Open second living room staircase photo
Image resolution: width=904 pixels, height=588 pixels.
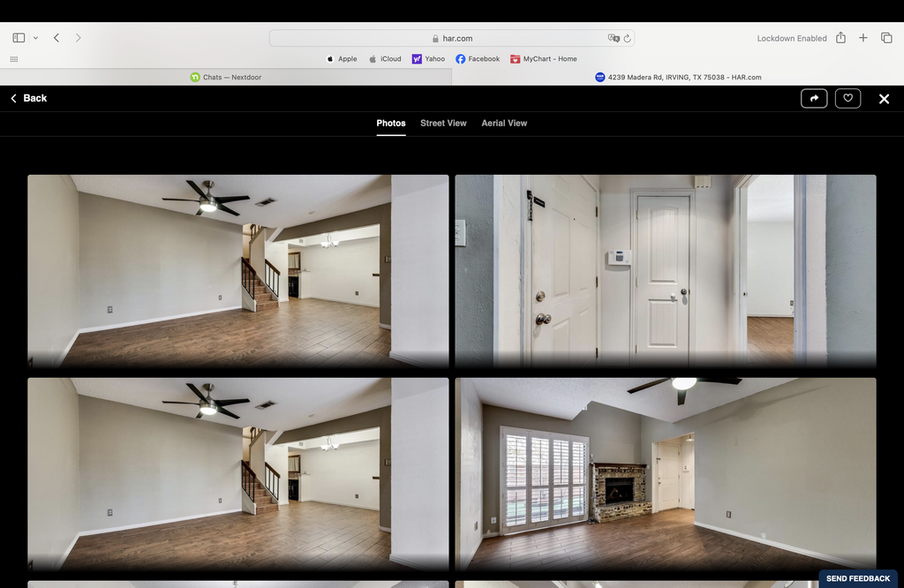point(238,474)
